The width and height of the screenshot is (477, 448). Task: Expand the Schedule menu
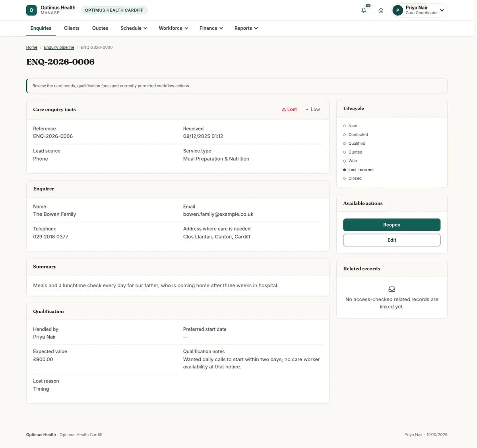(134, 28)
